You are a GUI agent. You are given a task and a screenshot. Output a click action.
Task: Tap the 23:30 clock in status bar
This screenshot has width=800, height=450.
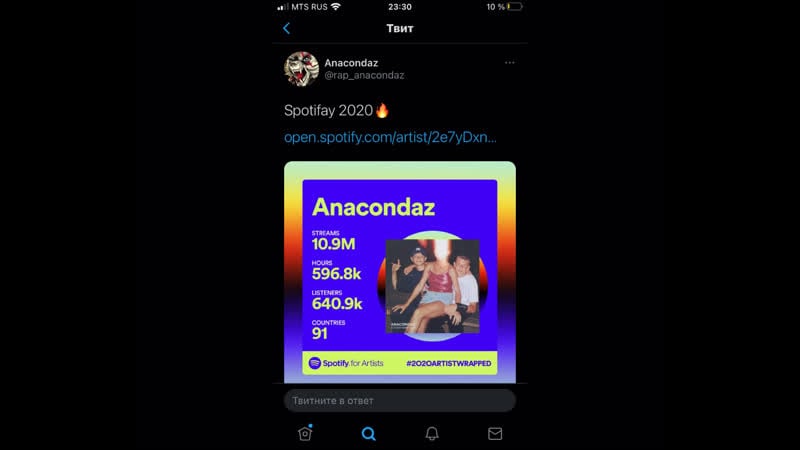(x=399, y=7)
